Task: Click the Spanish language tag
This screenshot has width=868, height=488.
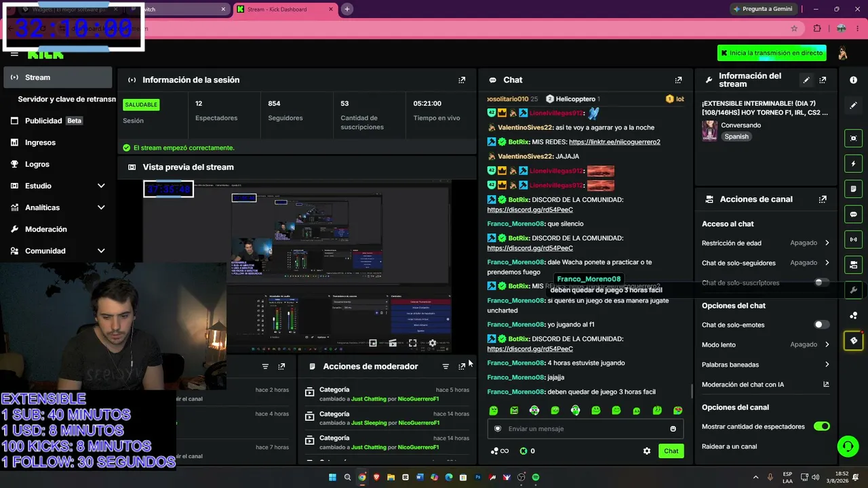Action: (x=736, y=136)
